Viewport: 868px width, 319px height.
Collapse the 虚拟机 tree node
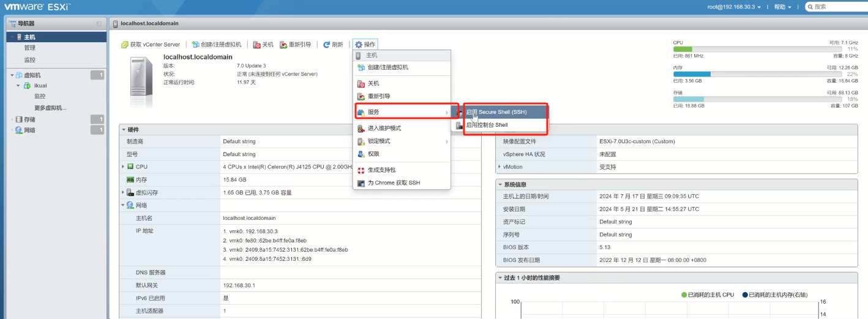tap(12, 75)
